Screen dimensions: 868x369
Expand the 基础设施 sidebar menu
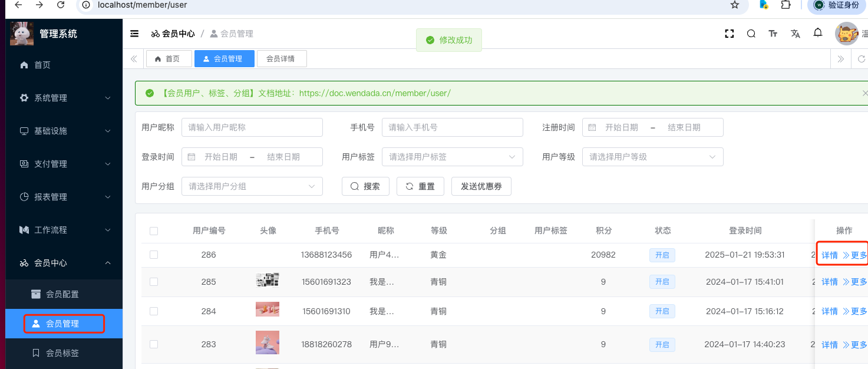tap(64, 131)
